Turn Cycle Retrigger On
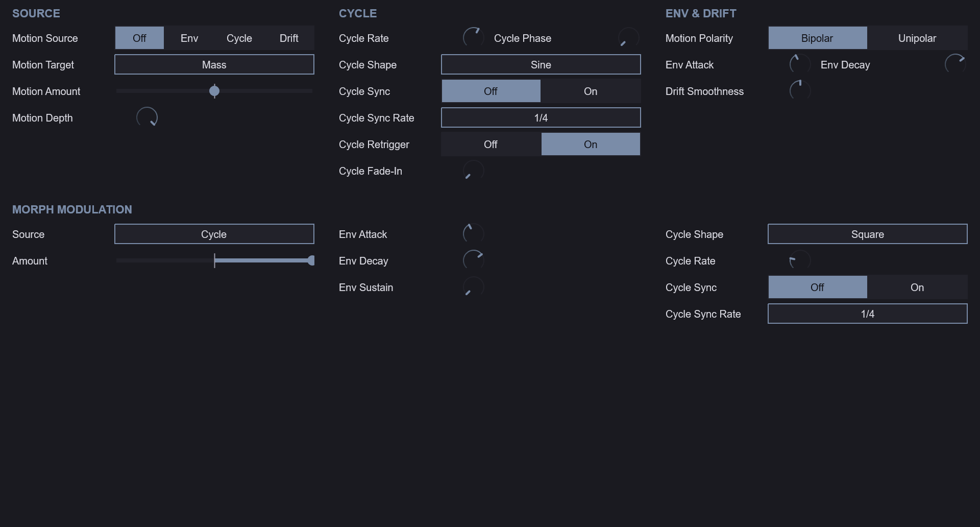Image resolution: width=980 pixels, height=527 pixels. (x=591, y=144)
